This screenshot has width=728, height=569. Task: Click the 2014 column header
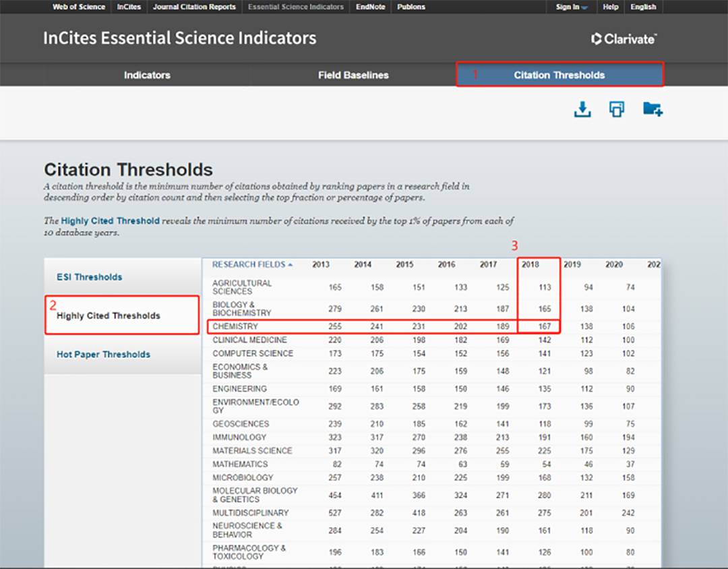tap(363, 264)
